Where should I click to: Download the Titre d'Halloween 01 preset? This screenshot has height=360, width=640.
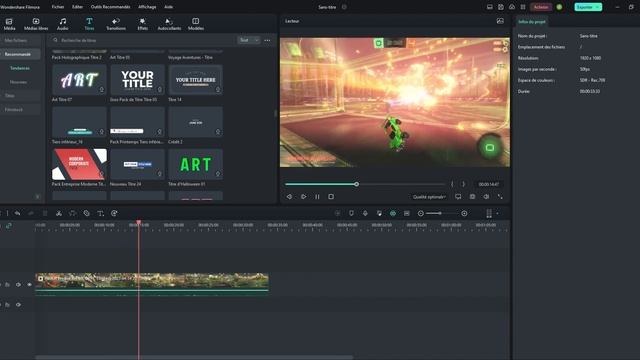218,174
